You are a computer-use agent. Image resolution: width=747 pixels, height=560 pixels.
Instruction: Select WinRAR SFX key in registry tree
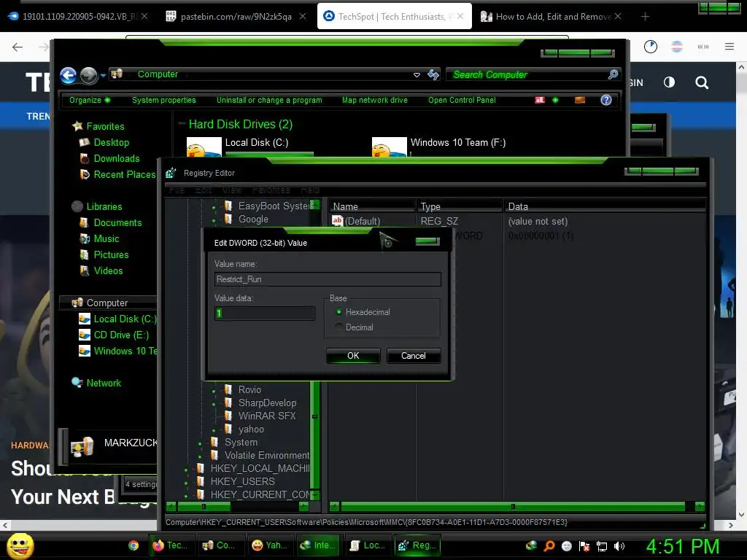click(267, 416)
